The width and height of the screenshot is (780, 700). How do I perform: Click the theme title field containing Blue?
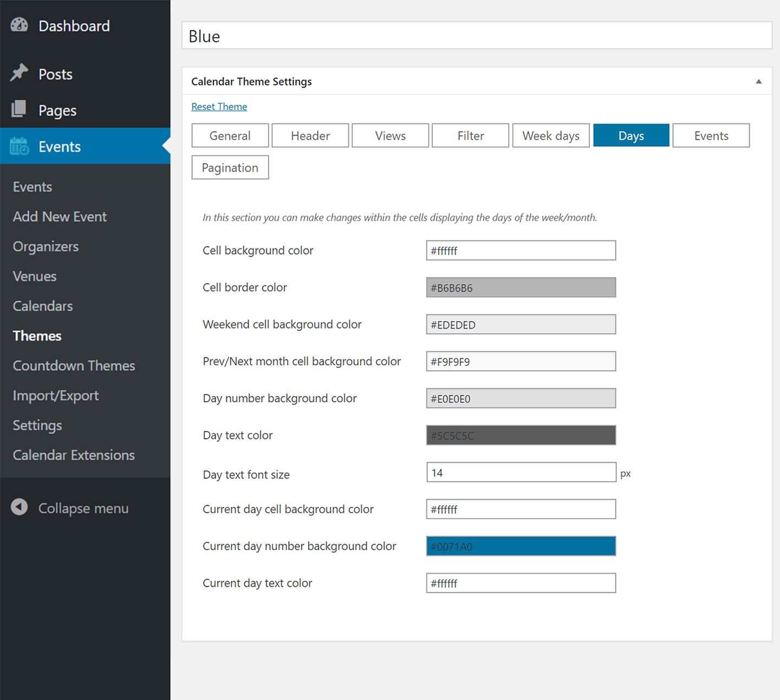coord(477,36)
